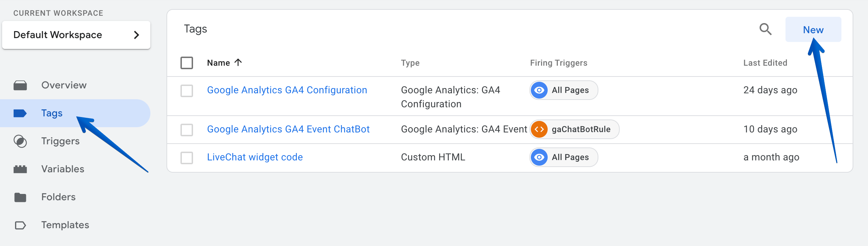Open Folders section
This screenshot has width=868, height=246.
click(75, 197)
